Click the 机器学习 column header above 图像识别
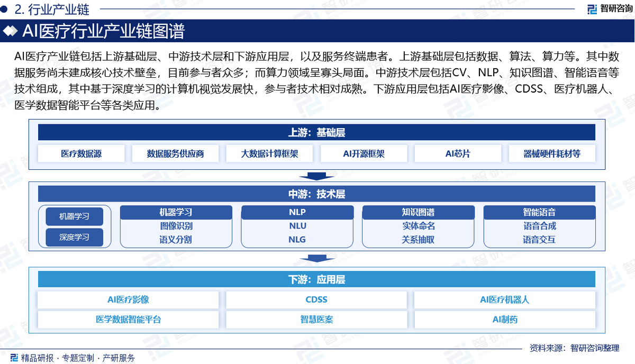 176,212
